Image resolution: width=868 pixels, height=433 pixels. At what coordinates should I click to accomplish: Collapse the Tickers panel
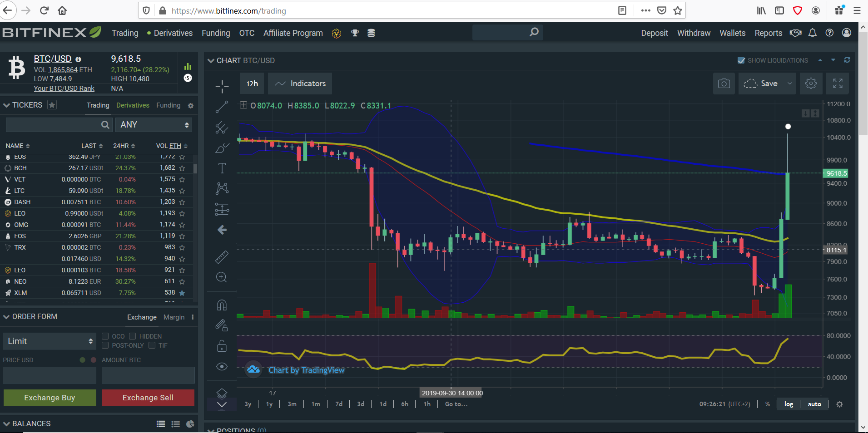[x=6, y=105]
